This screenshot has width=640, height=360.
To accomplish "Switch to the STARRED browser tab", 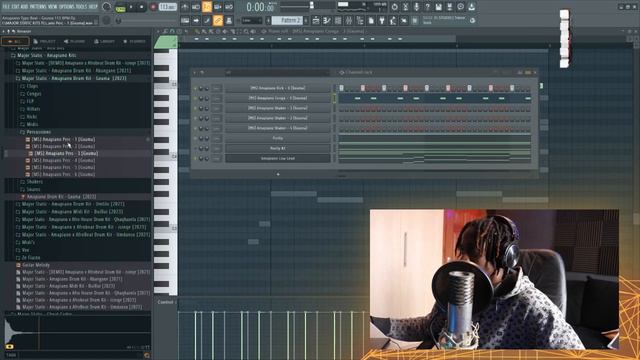I will tap(134, 41).
